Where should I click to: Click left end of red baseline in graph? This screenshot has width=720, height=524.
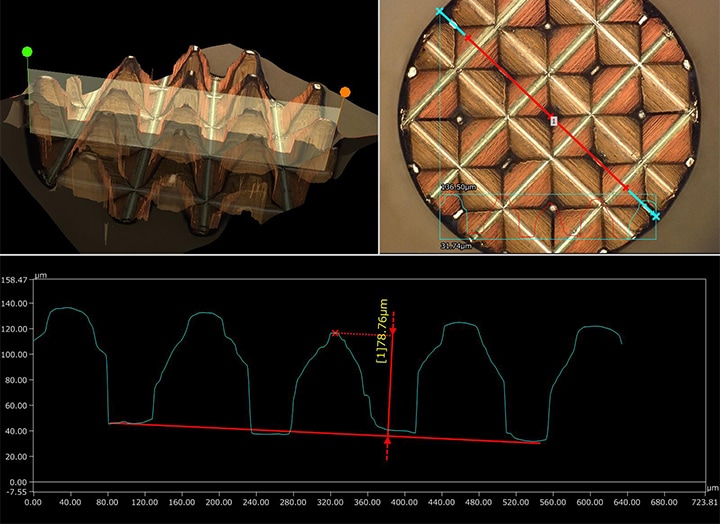point(110,423)
